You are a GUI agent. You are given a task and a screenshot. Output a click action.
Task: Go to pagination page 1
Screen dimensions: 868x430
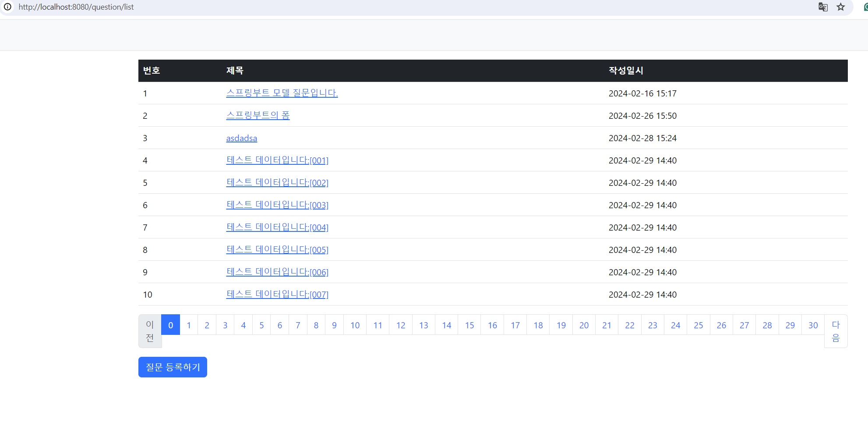(x=189, y=325)
